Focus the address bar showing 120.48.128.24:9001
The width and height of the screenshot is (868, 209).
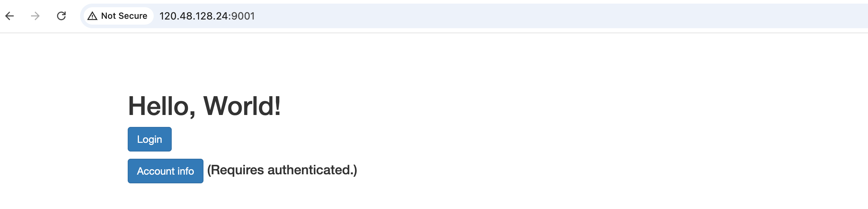474,16
